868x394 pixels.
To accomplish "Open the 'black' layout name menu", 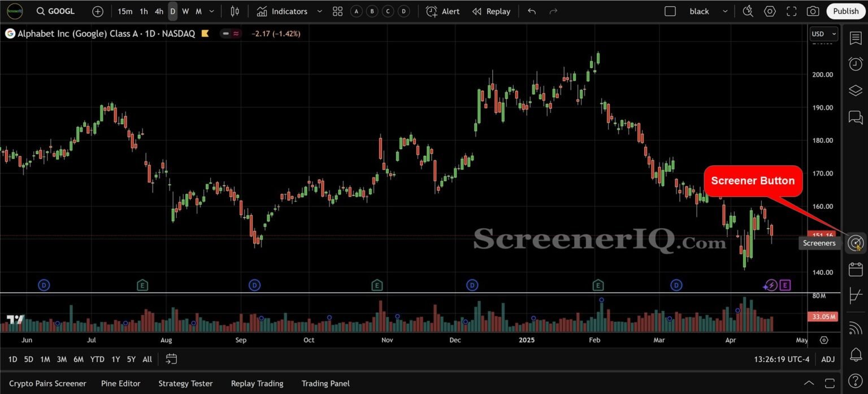I will click(699, 11).
